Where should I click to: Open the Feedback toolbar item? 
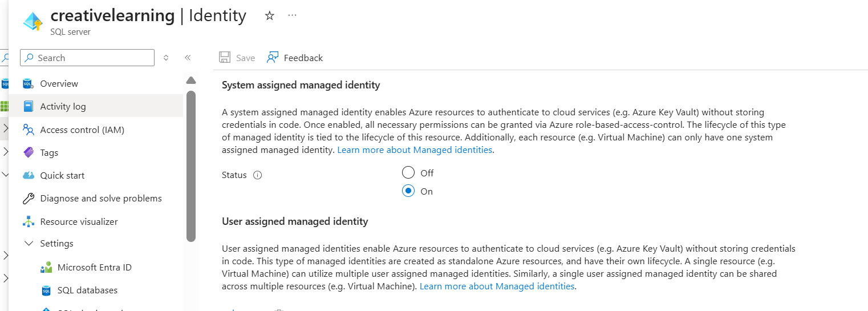pos(295,58)
